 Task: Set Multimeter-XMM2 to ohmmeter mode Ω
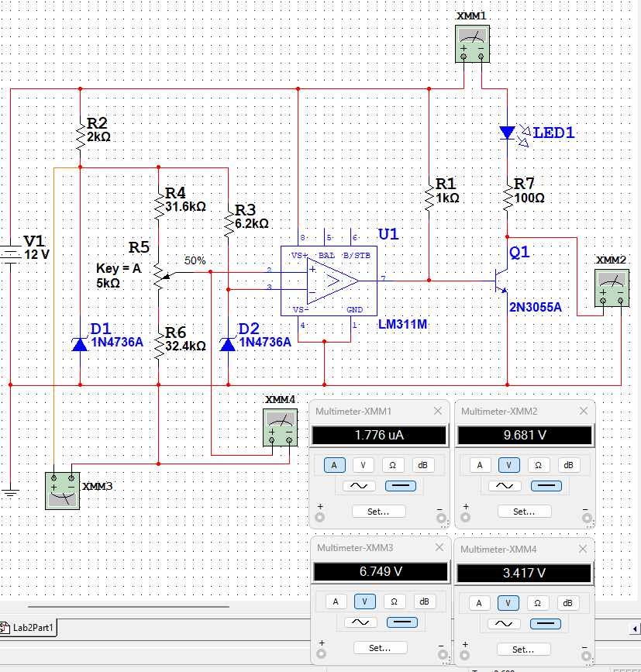[x=539, y=465]
